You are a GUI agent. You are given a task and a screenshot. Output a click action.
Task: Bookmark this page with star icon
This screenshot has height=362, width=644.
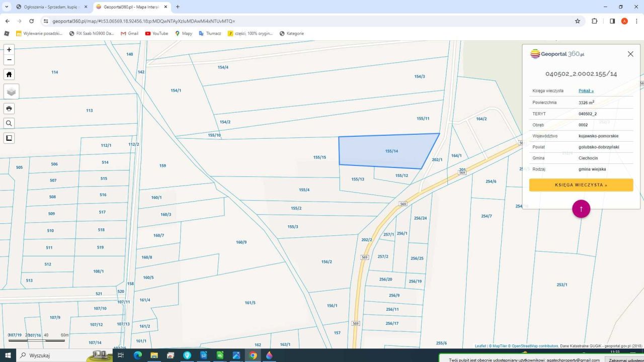578,21
